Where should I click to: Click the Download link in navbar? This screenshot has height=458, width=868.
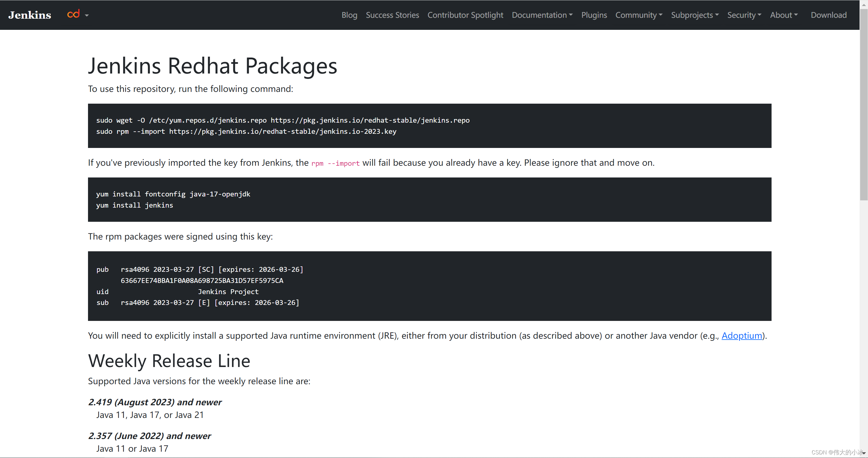828,15
